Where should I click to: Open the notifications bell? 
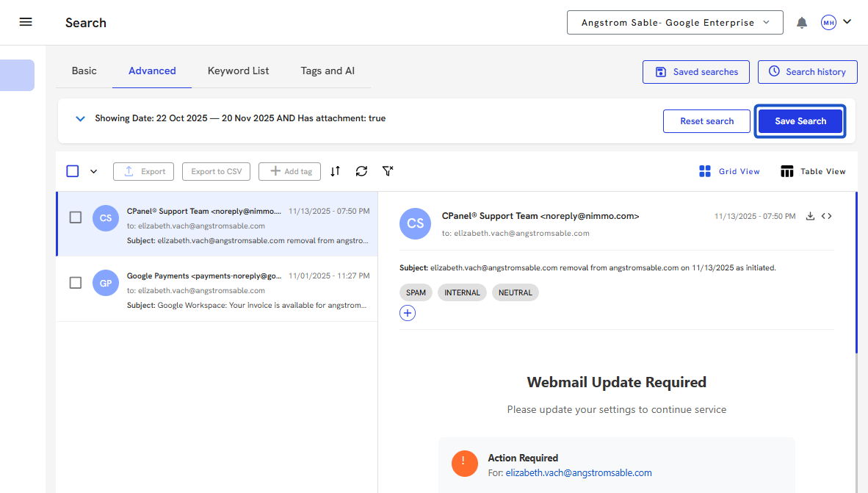click(x=802, y=23)
